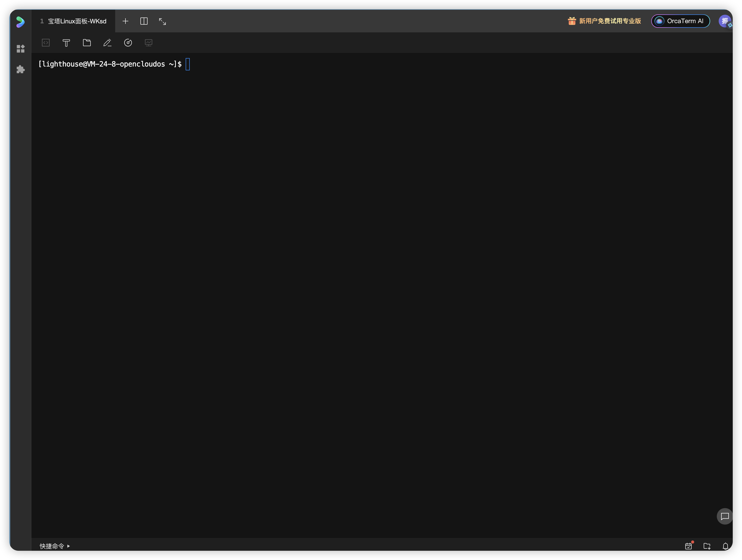Open the file manager folder icon

coord(87,43)
